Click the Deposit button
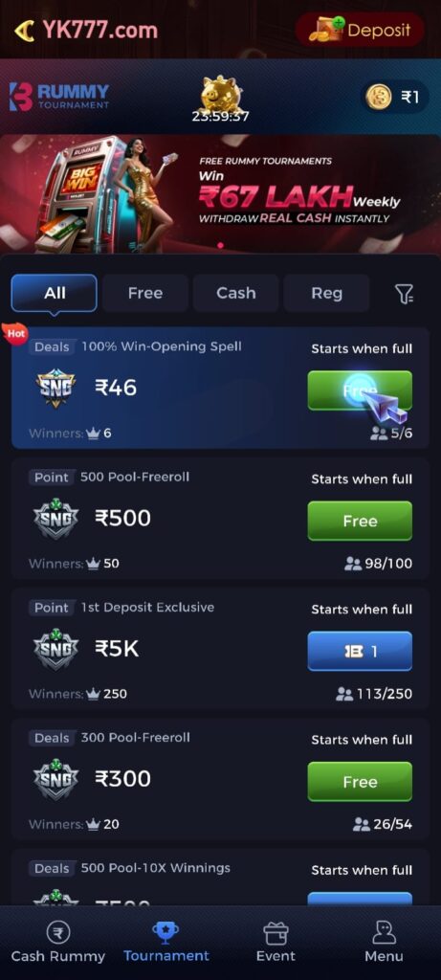This screenshot has height=980, width=441. coord(360,30)
